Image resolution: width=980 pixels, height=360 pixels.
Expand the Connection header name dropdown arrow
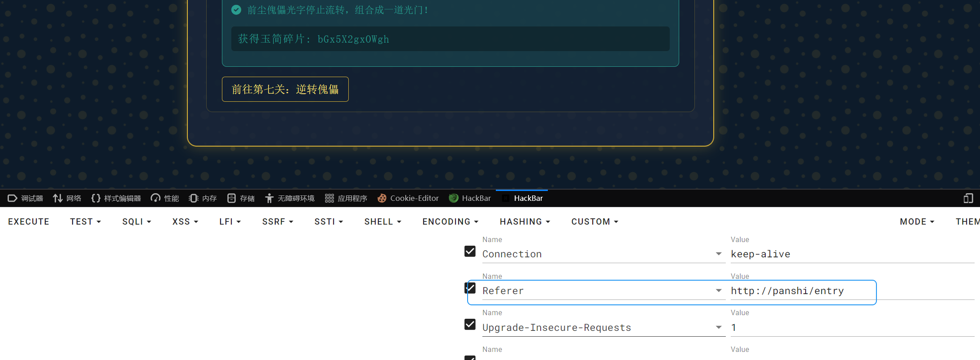click(x=719, y=254)
